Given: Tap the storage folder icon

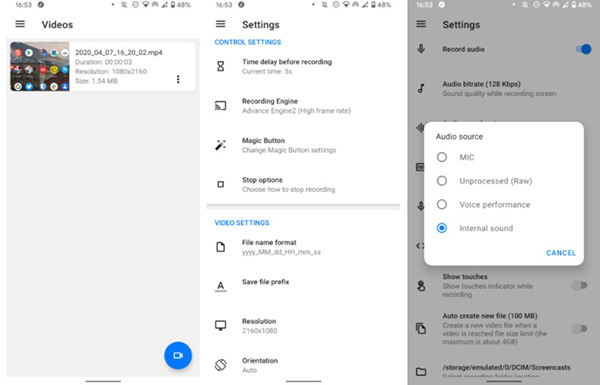Looking at the screenshot, I should click(x=421, y=371).
